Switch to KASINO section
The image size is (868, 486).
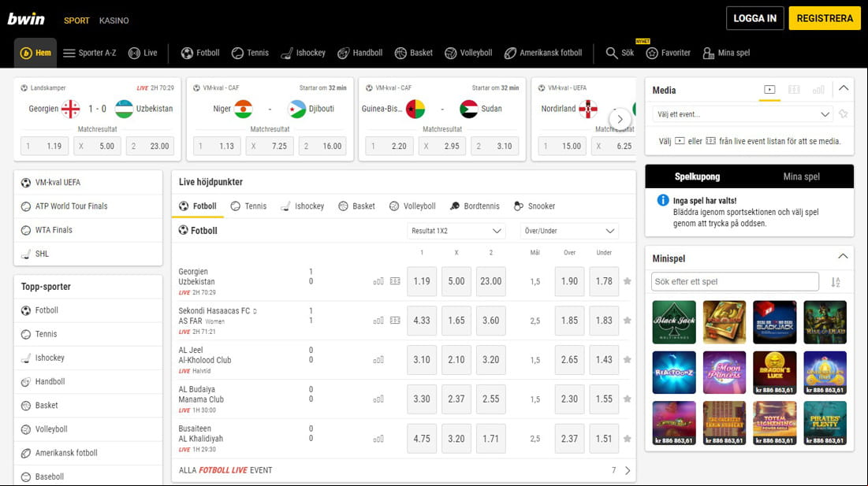(x=114, y=20)
